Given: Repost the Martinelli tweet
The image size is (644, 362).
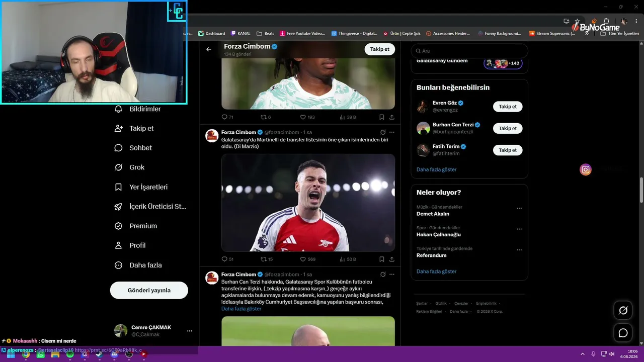Looking at the screenshot, I should coord(267,259).
